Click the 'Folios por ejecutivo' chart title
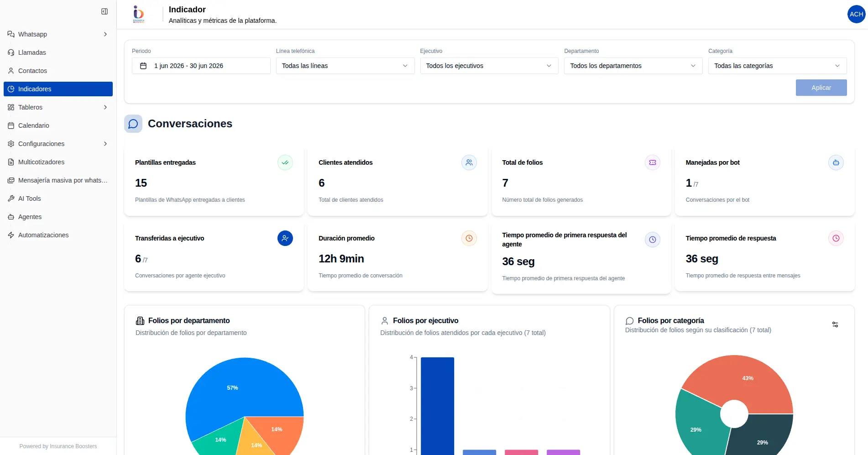The width and height of the screenshot is (868, 455). tap(426, 321)
